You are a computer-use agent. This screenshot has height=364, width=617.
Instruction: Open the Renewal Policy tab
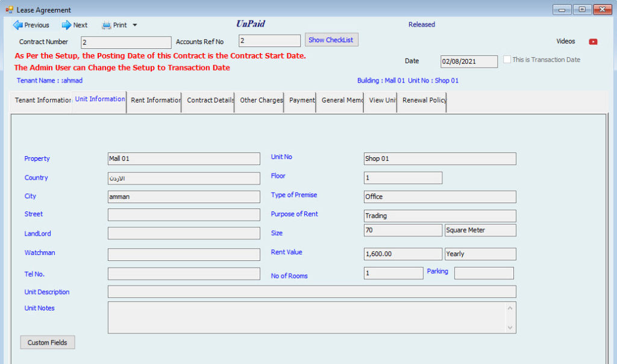[423, 101]
